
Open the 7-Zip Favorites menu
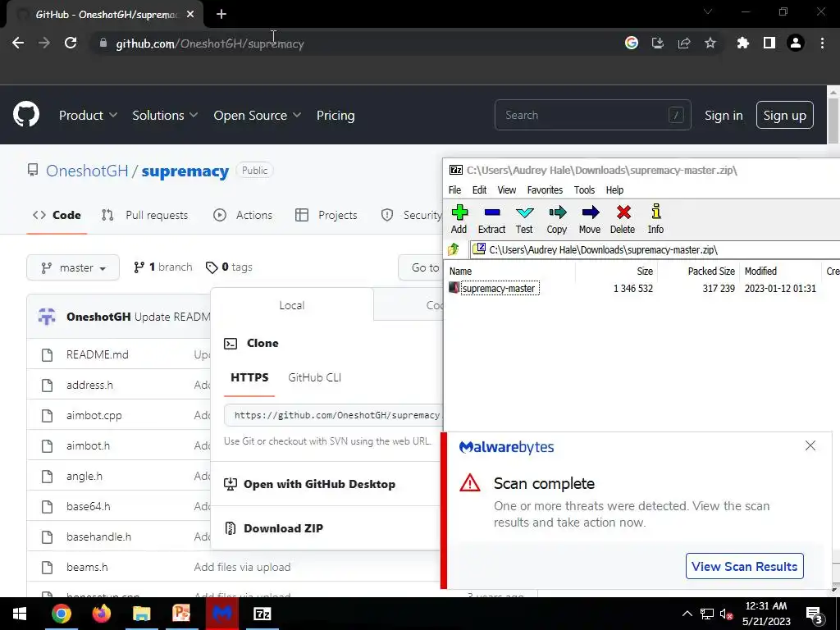tap(545, 189)
